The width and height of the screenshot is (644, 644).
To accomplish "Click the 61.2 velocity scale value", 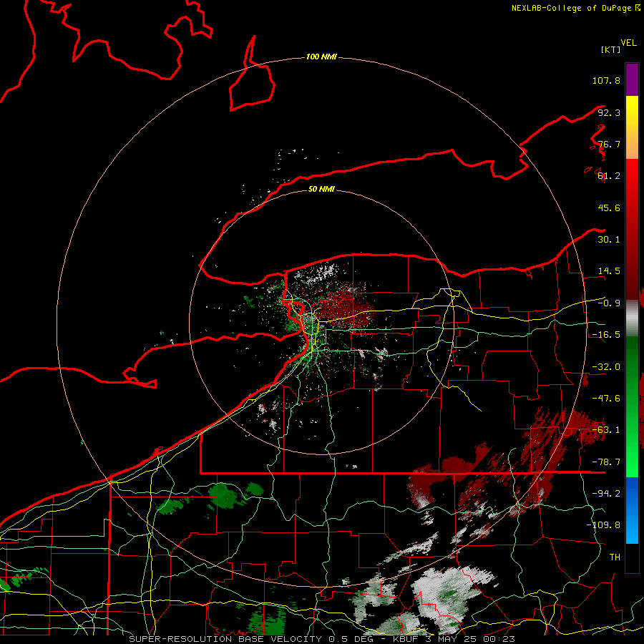I will click(609, 176).
